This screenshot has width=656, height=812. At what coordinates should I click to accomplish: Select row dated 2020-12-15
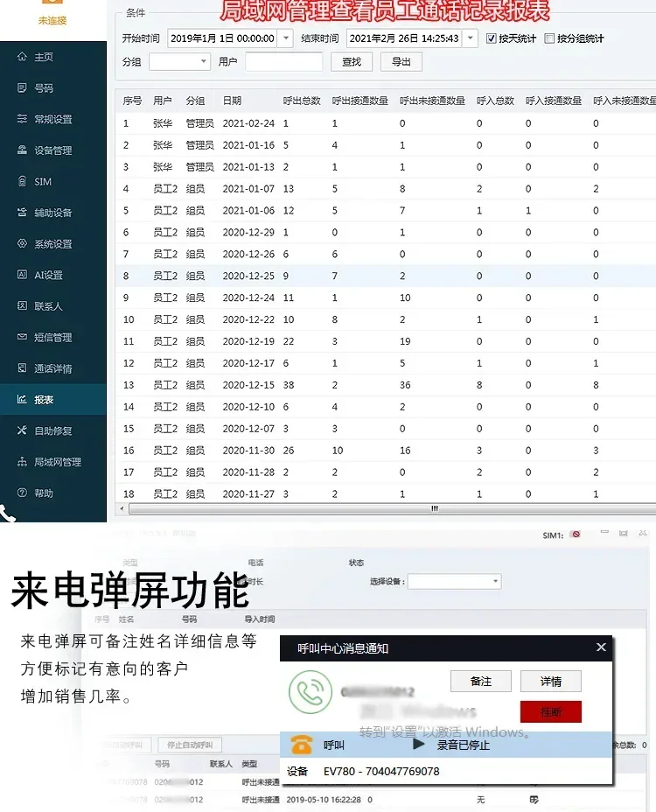click(x=385, y=385)
